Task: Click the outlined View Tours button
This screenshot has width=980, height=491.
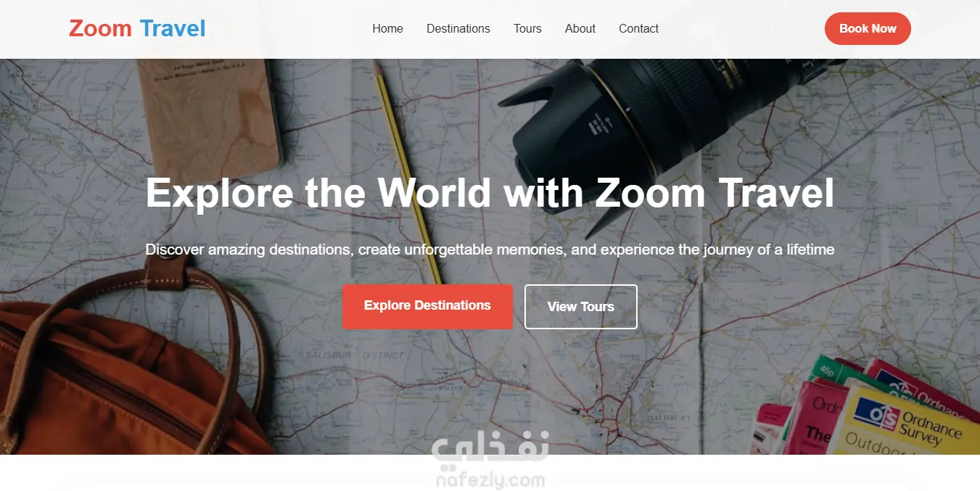Action: [581, 307]
